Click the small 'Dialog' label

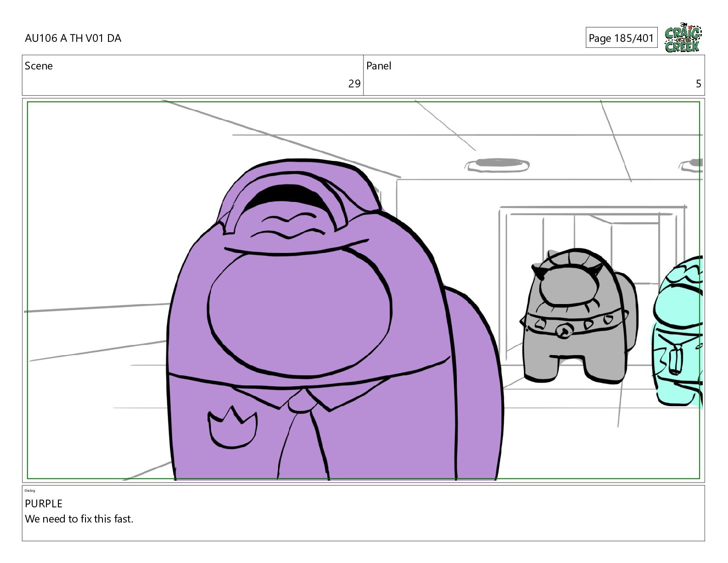pyautogui.click(x=30, y=490)
